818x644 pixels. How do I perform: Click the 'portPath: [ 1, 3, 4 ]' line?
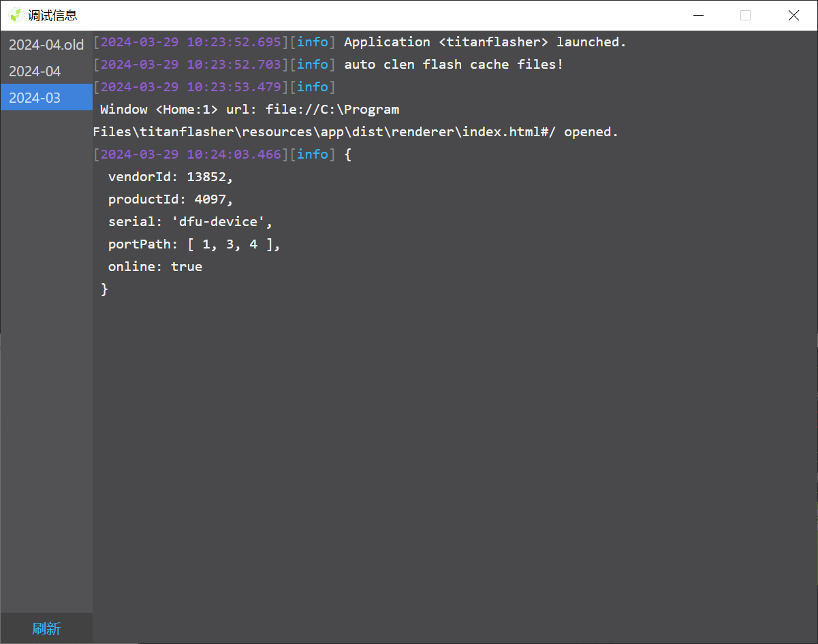tap(194, 244)
